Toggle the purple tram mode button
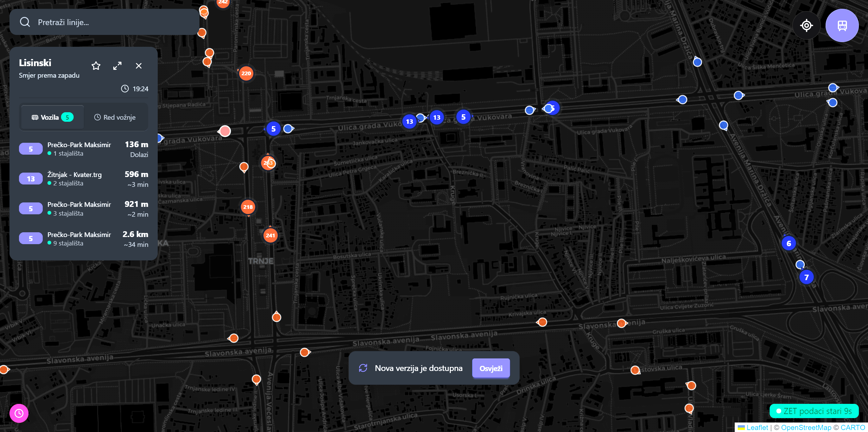868x432 pixels. (842, 25)
